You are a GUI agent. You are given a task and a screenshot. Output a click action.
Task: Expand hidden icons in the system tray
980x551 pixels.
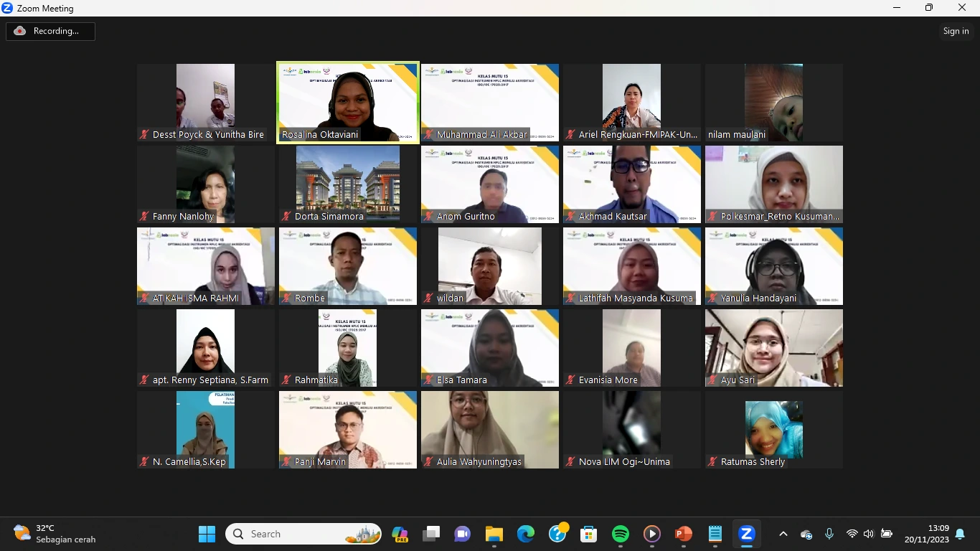pyautogui.click(x=783, y=534)
